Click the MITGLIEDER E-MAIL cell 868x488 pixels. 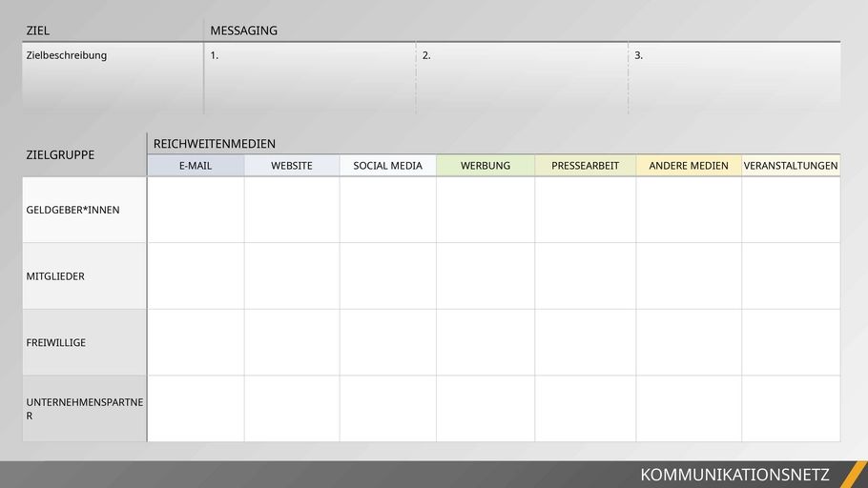point(196,276)
